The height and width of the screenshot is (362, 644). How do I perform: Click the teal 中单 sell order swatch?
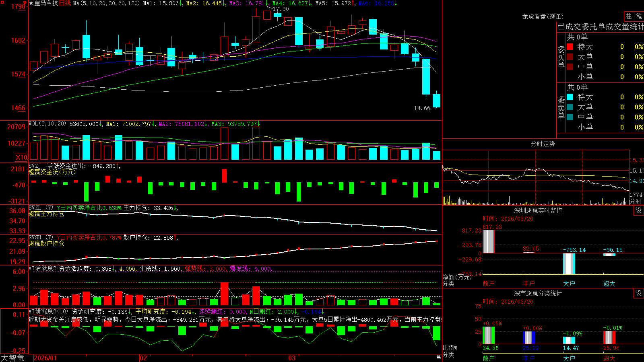pos(570,117)
